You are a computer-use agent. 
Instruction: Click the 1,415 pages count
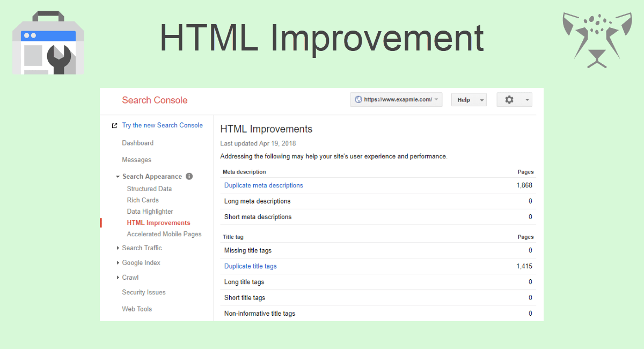tap(524, 266)
